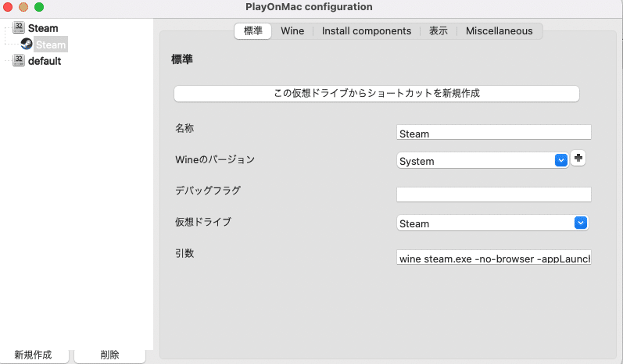Select the default drive label in tree

[45, 61]
